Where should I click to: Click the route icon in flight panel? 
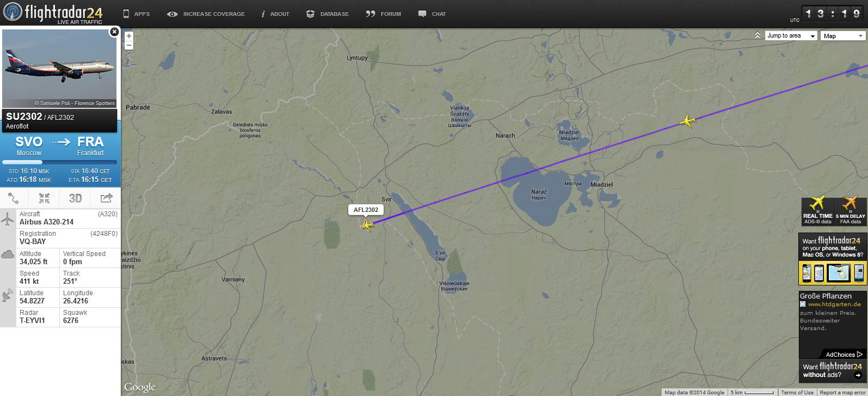pyautogui.click(x=14, y=198)
